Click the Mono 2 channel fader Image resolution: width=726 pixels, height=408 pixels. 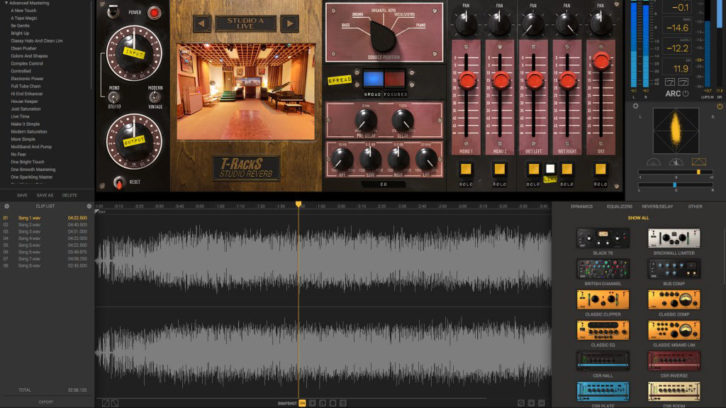point(500,81)
